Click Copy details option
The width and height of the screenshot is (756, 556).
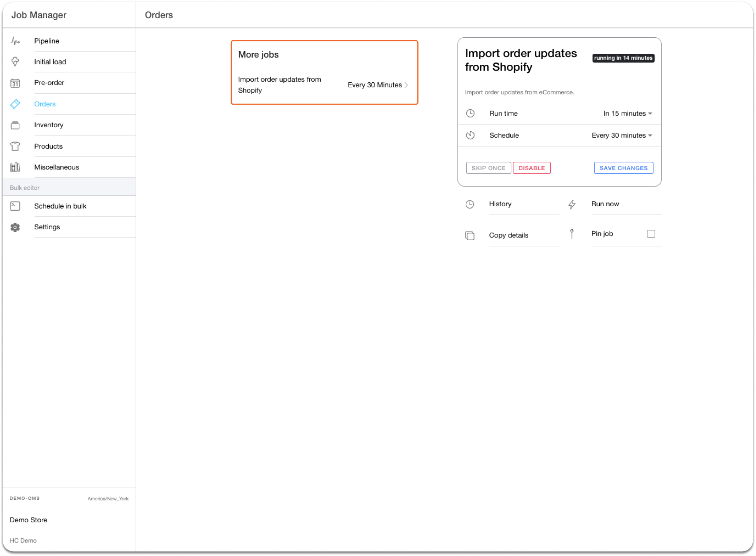tap(509, 235)
